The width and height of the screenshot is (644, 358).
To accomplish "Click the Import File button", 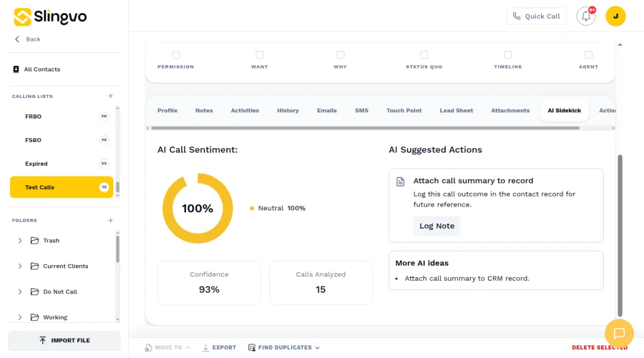I will click(64, 340).
